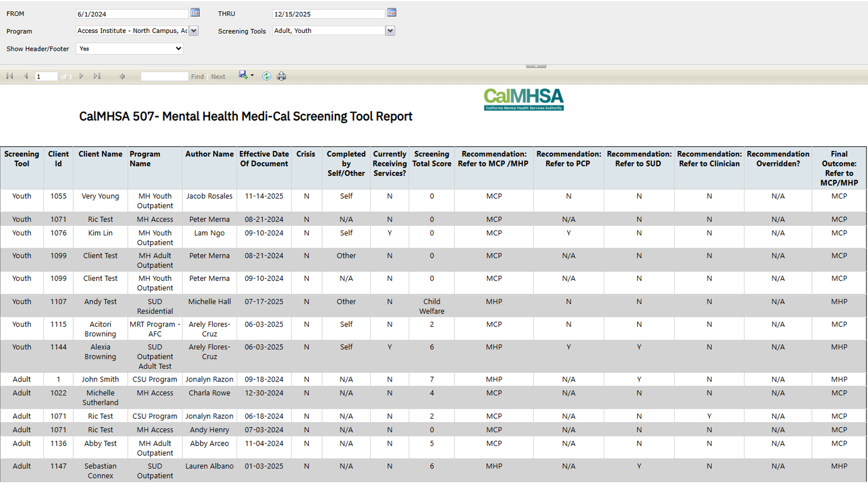Collapse the parameters panel with the arrow handle
The image size is (868, 484).
click(x=536, y=66)
